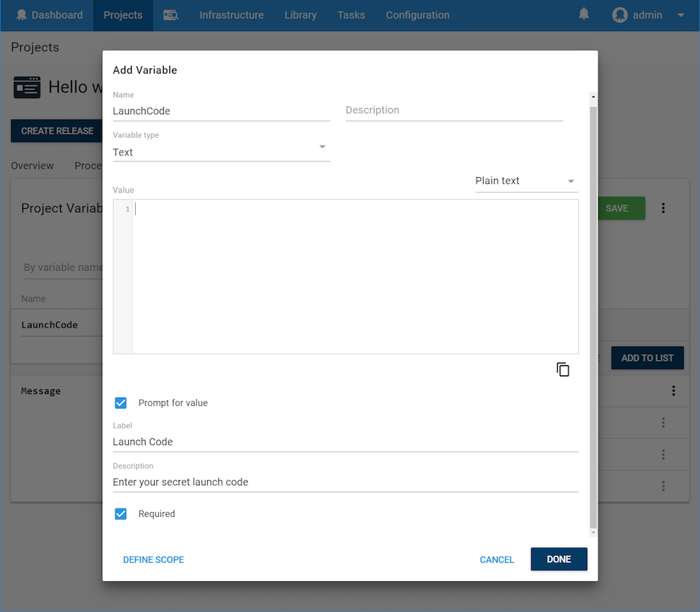Click the Octopus Dashboard logo icon
This screenshot has width=700, height=612.
pos(21,15)
